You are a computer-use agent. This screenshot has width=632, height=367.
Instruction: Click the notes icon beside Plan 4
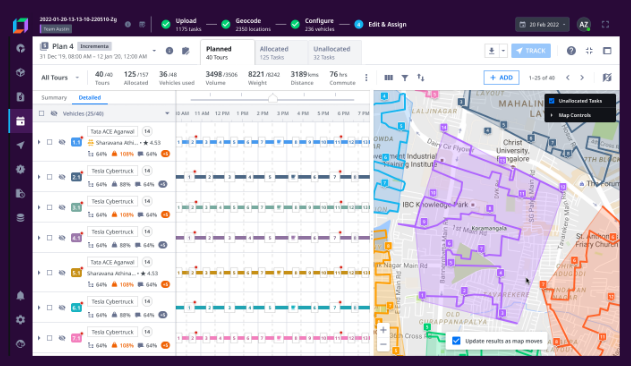click(185, 51)
